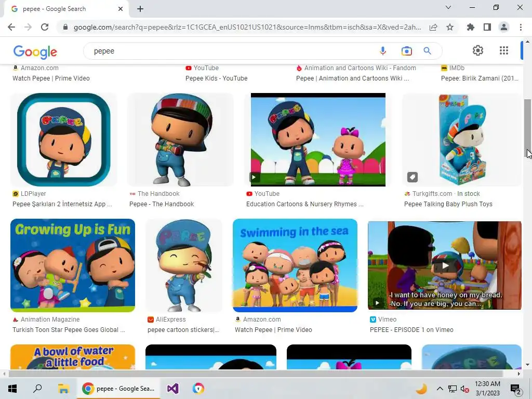Click the Turkgifts.com In stock label
532x399 pixels.
point(446,194)
